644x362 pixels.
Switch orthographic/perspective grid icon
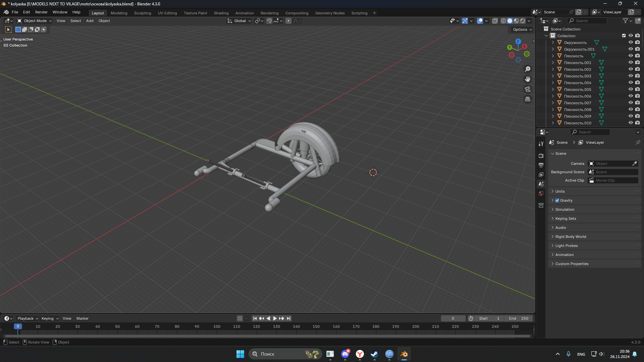pyautogui.click(x=528, y=99)
